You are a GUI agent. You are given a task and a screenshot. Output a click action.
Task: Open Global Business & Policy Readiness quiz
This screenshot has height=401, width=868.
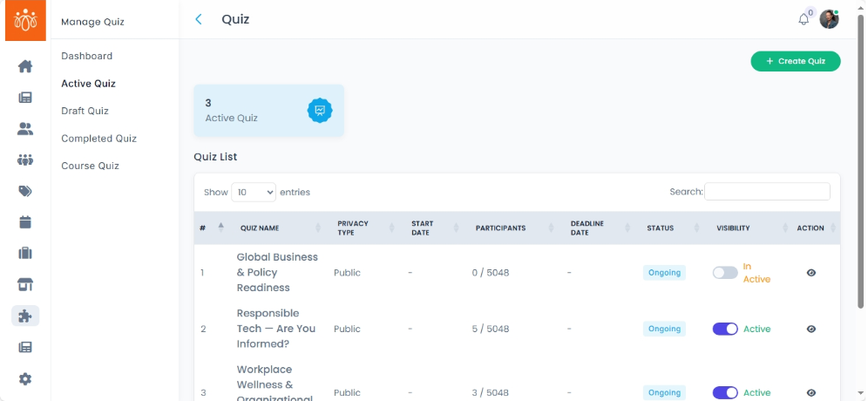click(277, 272)
